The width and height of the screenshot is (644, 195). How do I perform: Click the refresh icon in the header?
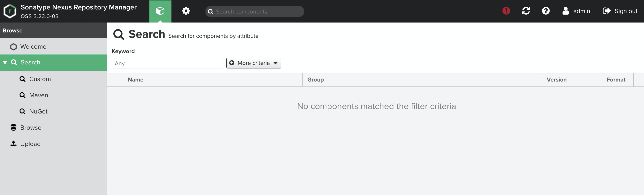526,11
